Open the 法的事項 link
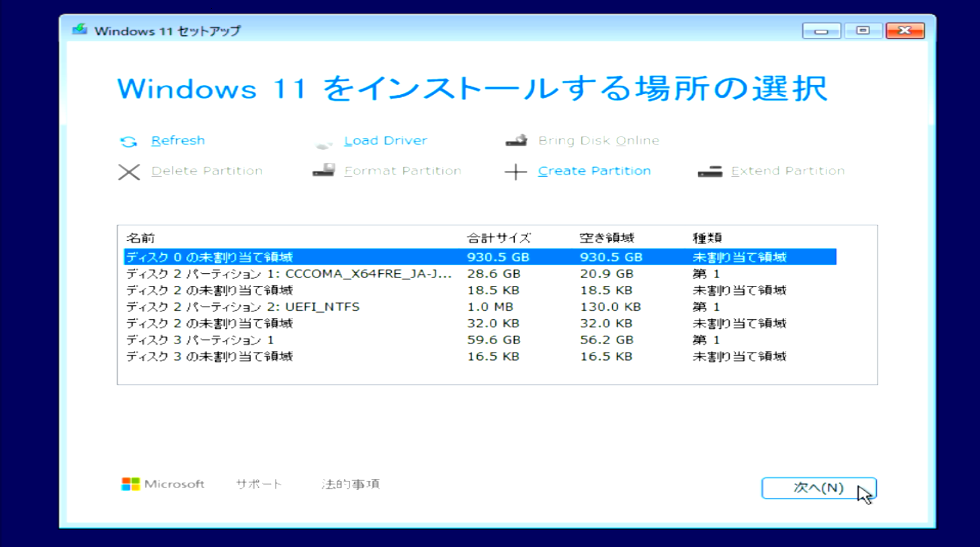980x547 pixels. tap(351, 484)
